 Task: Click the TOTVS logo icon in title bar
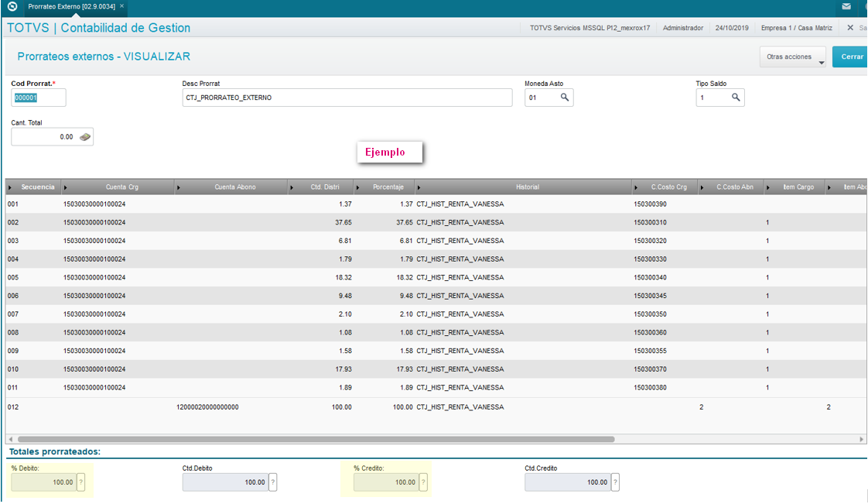(x=12, y=7)
